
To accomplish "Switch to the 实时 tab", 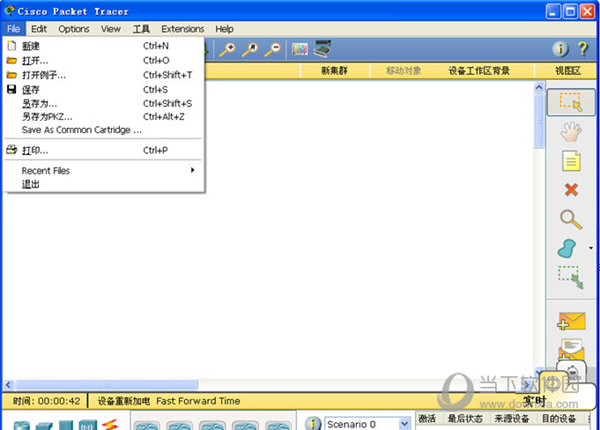I will [x=535, y=401].
